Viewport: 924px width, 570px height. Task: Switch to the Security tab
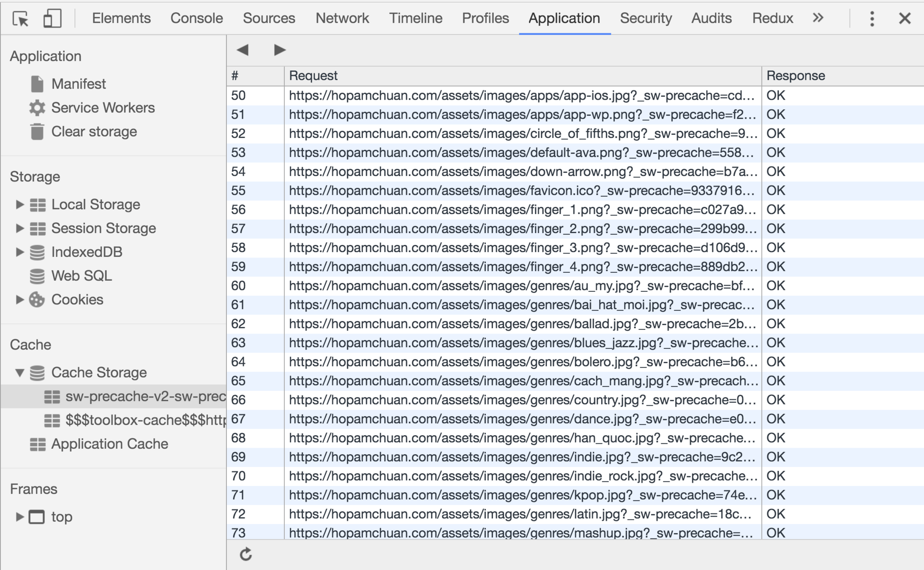tap(645, 18)
